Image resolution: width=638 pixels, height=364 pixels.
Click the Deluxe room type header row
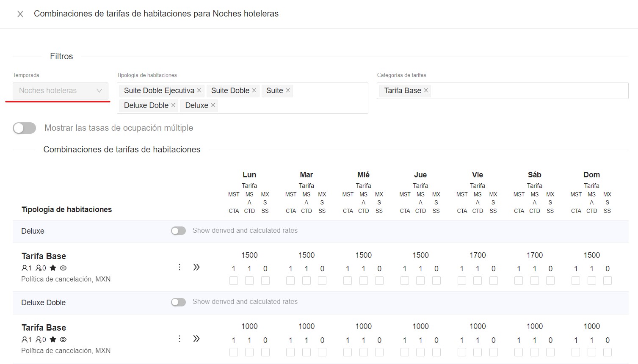click(320, 231)
